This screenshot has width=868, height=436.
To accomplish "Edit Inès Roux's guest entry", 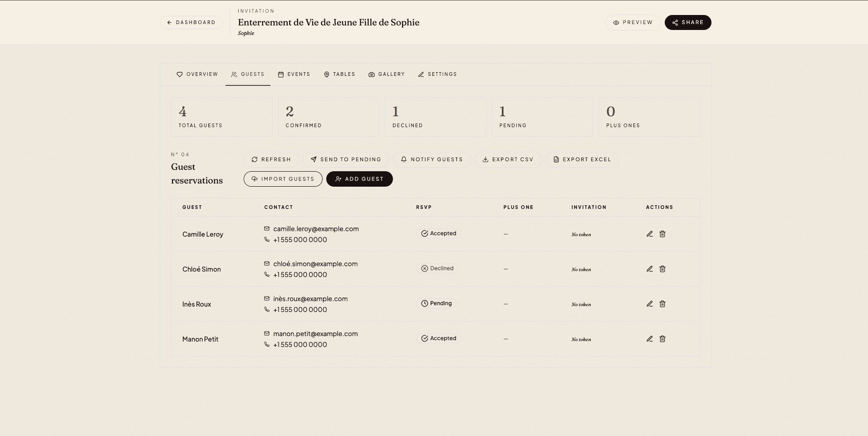I will pos(650,304).
